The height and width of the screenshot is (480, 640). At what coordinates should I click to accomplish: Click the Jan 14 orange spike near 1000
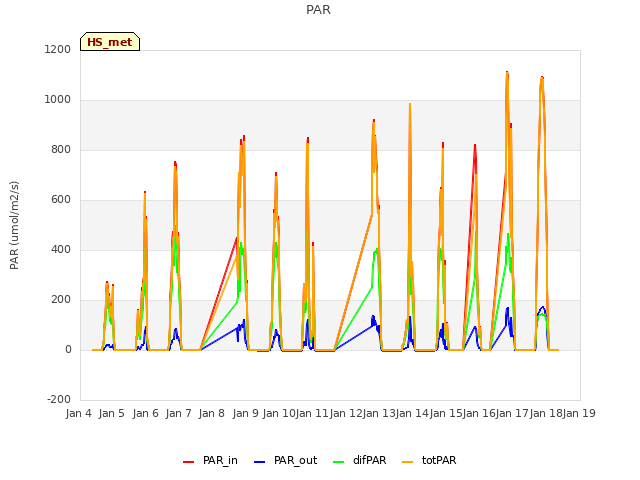pos(410,105)
